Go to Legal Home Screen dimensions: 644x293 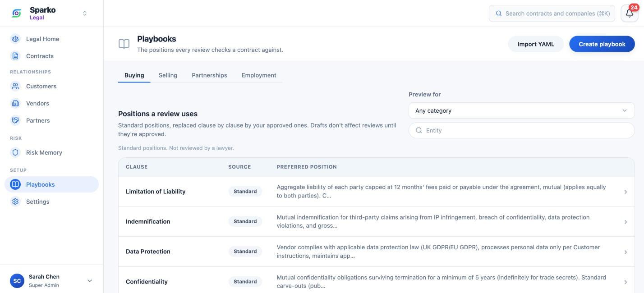[51, 39]
